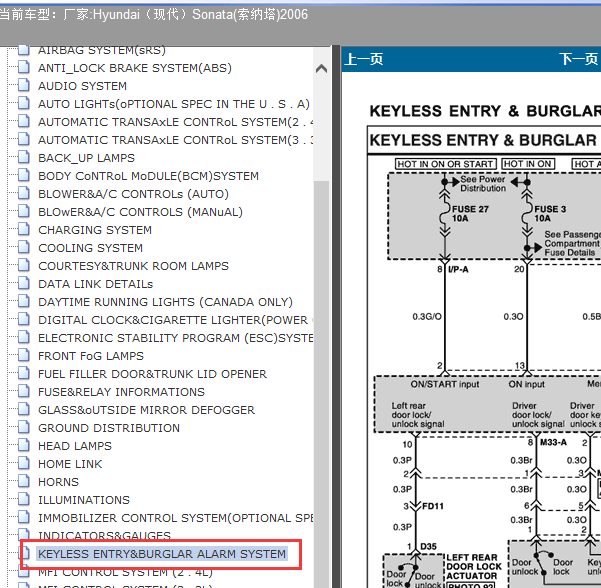Open CHARGING SYSTEM diagram

[x=95, y=230]
